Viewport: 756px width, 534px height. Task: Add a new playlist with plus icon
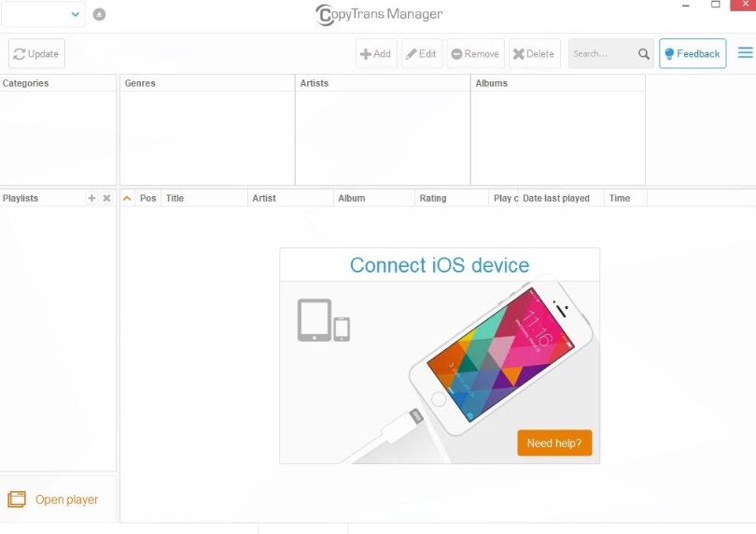(91, 199)
